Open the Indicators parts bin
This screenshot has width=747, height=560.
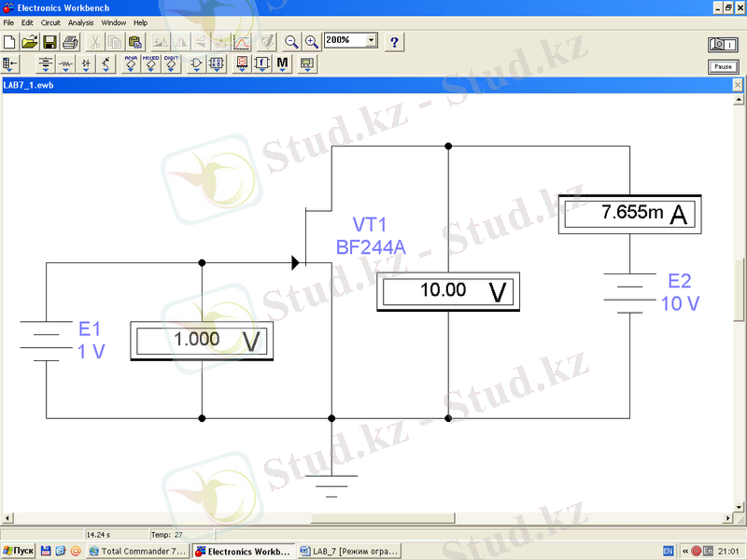(x=241, y=64)
